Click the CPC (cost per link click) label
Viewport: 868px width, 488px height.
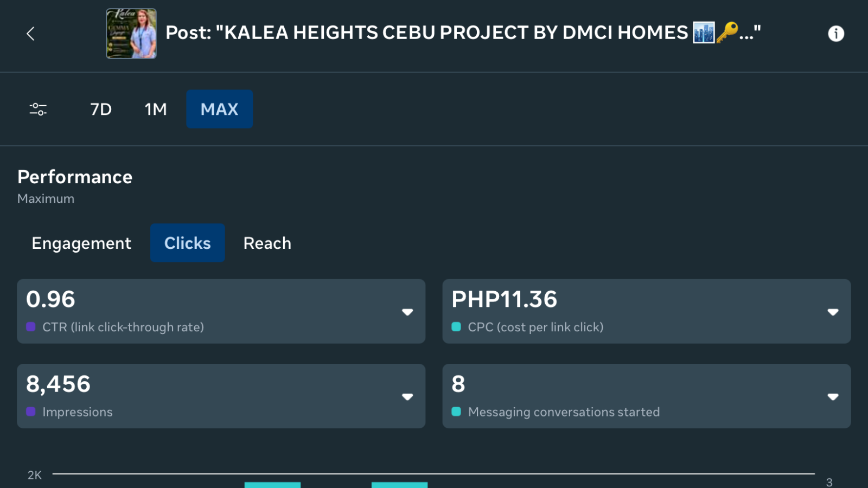(x=535, y=327)
